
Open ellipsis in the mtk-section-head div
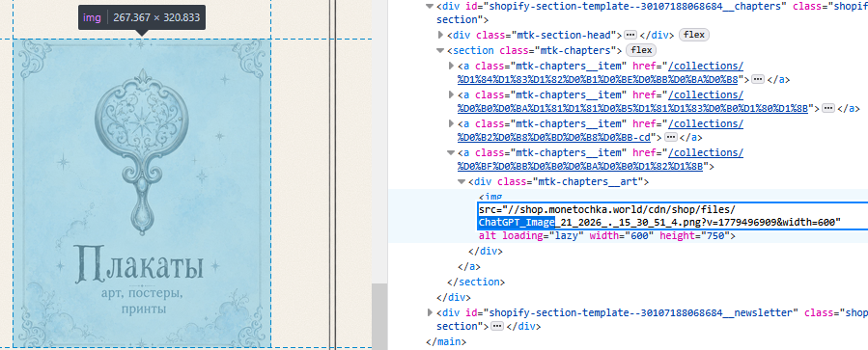(x=630, y=35)
